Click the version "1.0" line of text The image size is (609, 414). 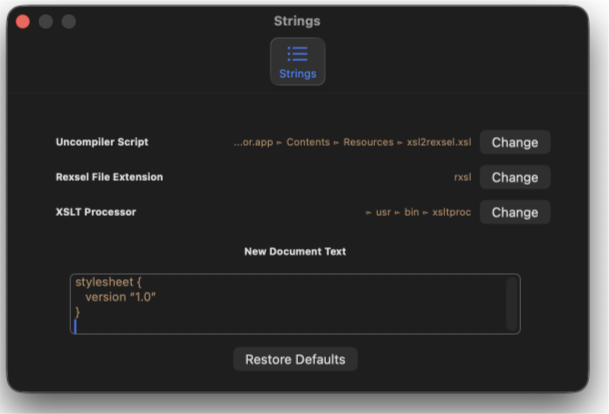click(121, 297)
